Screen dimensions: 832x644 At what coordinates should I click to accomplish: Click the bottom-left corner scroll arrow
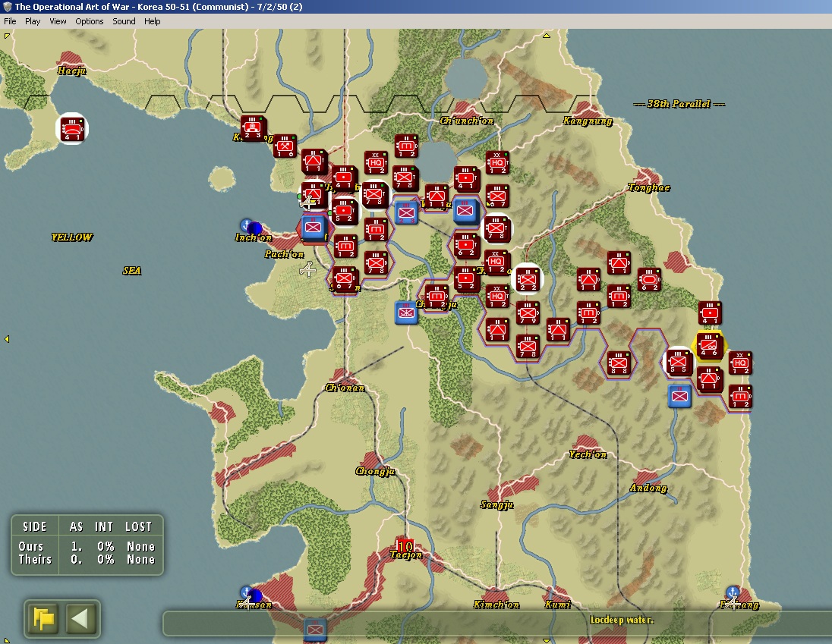[x=6, y=640]
